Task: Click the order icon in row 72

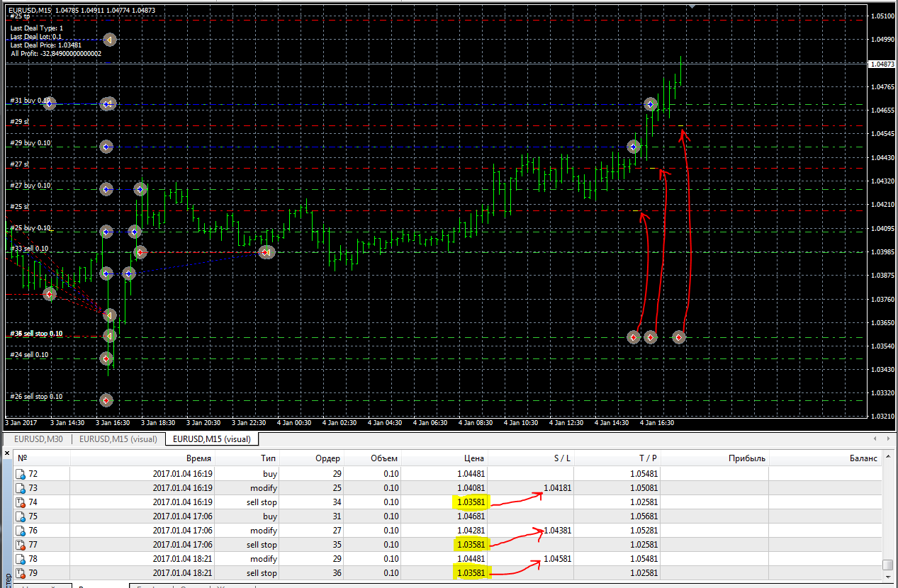Action: (x=21, y=474)
